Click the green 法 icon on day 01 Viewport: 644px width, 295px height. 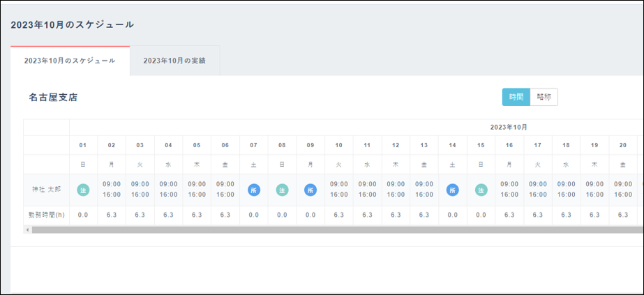point(83,190)
